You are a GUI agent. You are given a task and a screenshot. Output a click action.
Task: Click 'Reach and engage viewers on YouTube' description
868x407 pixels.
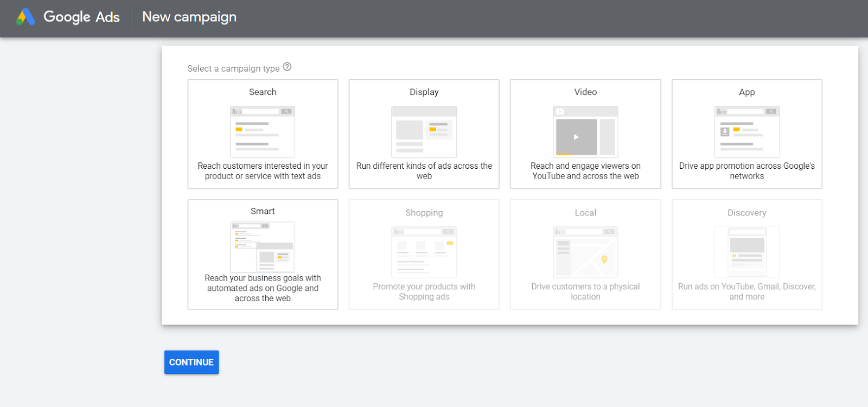pos(585,171)
